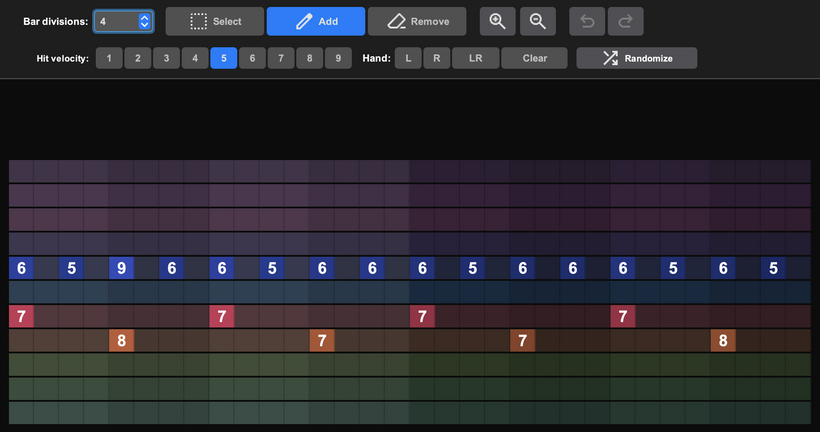
Task: Activate the Add pencil tool
Action: click(316, 21)
